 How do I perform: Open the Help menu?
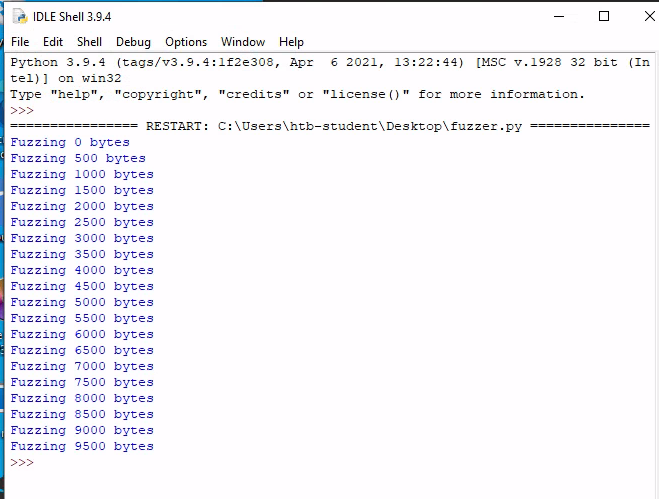[x=291, y=42]
